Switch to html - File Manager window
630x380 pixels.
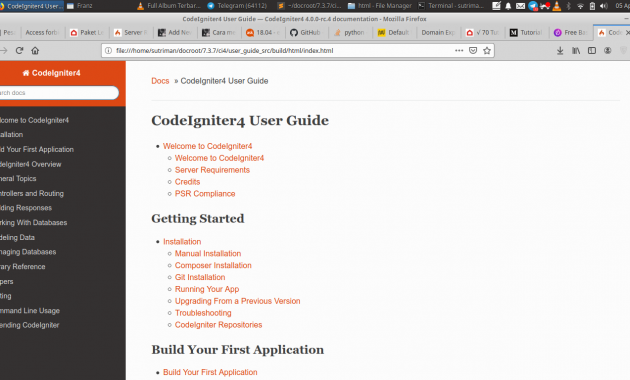380,6
